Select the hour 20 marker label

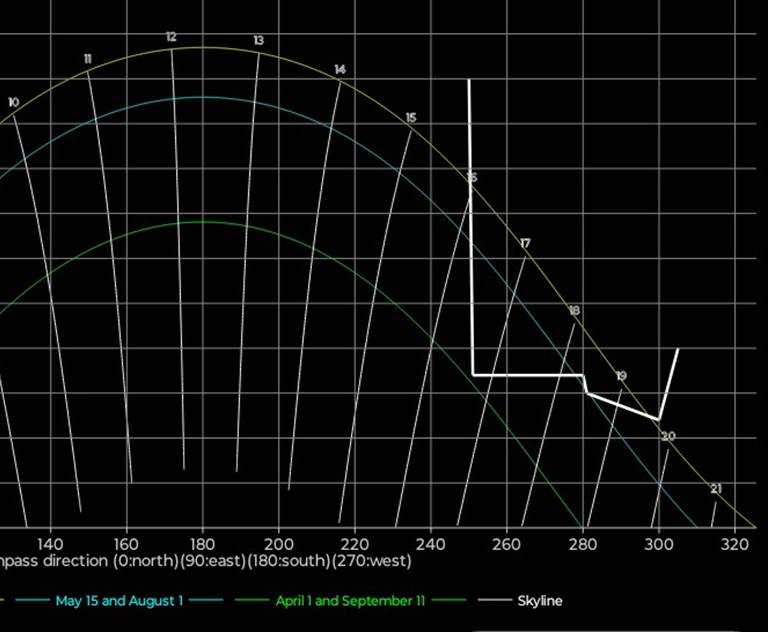click(x=668, y=436)
